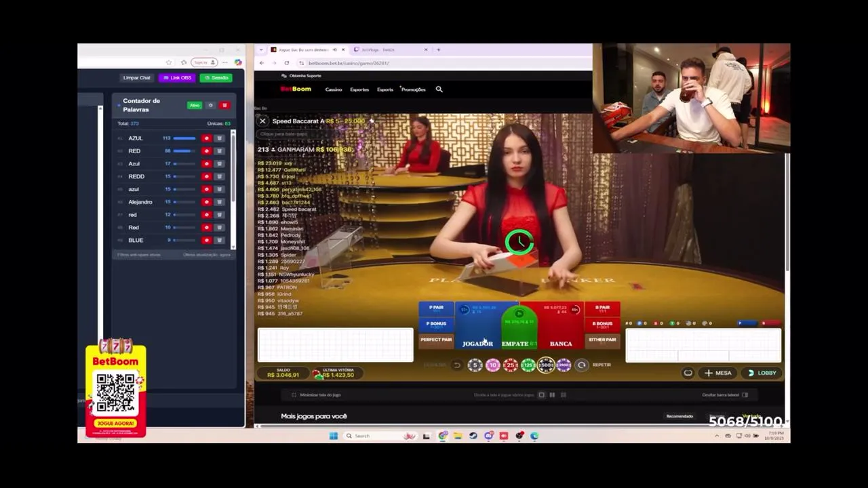Bet on P PAIR
Viewport: 868px width, 488px height.
[436, 308]
